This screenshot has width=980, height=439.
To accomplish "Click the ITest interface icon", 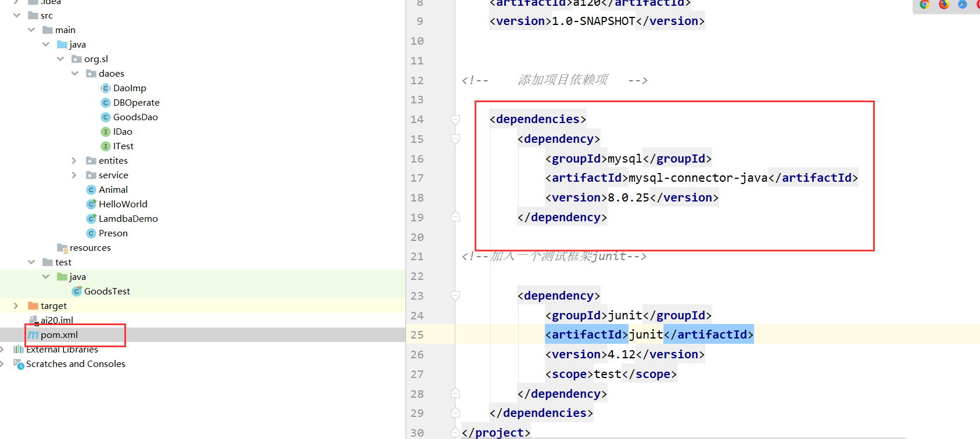I will pyautogui.click(x=106, y=146).
